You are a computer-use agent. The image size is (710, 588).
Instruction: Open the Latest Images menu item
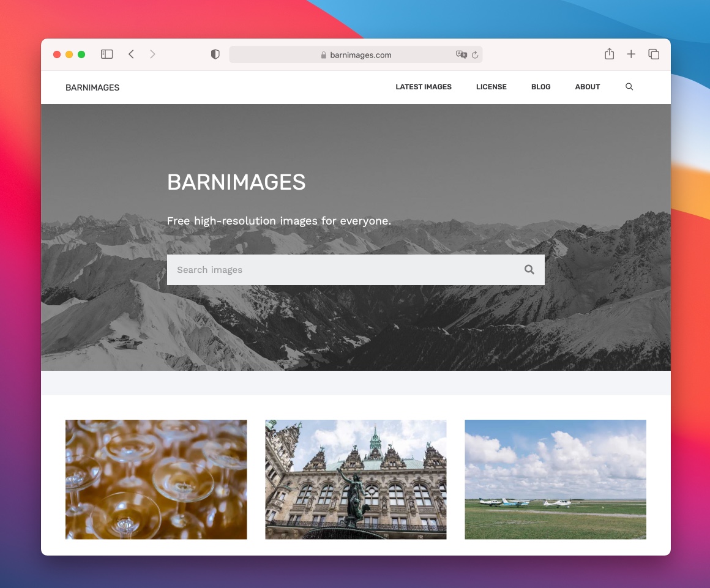(424, 87)
